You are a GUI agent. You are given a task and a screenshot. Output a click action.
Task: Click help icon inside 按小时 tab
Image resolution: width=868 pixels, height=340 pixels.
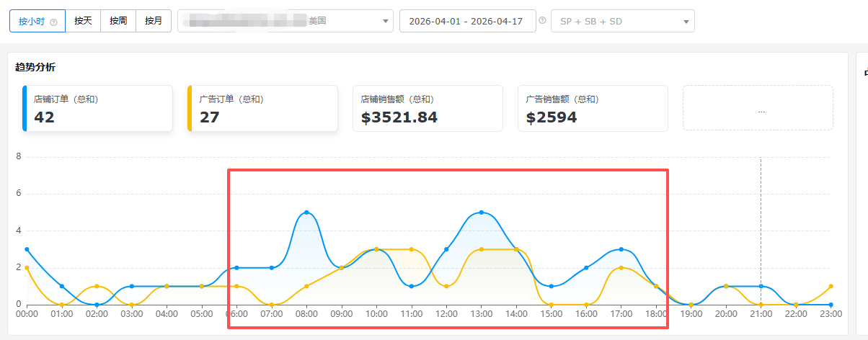click(x=53, y=22)
